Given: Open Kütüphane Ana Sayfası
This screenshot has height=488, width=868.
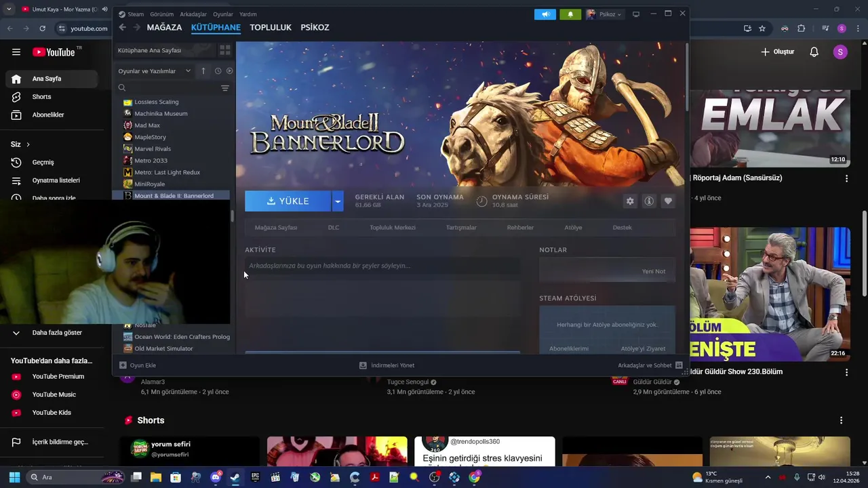Looking at the screenshot, I should (x=165, y=50).
